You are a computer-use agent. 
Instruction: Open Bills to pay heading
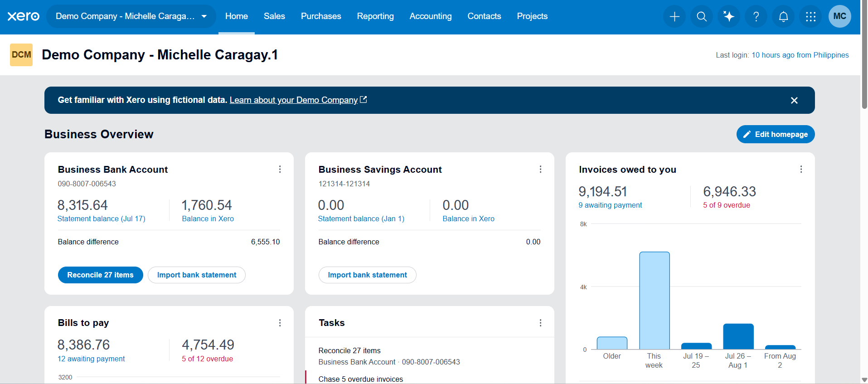(83, 323)
